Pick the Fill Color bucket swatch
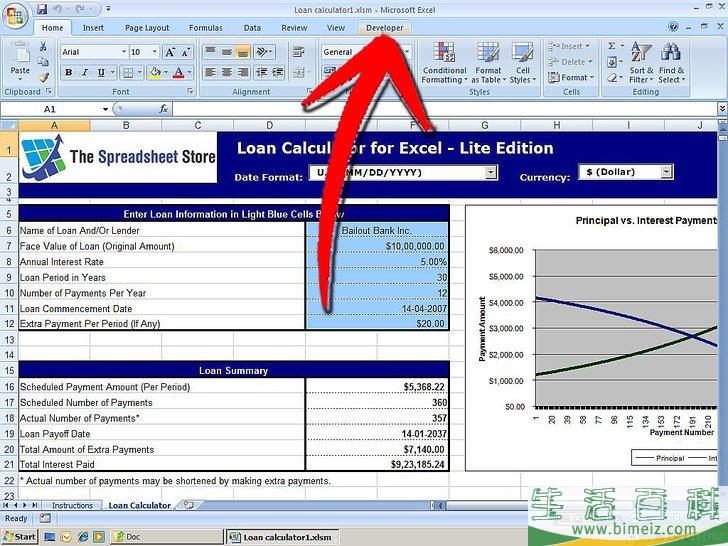 [x=155, y=72]
